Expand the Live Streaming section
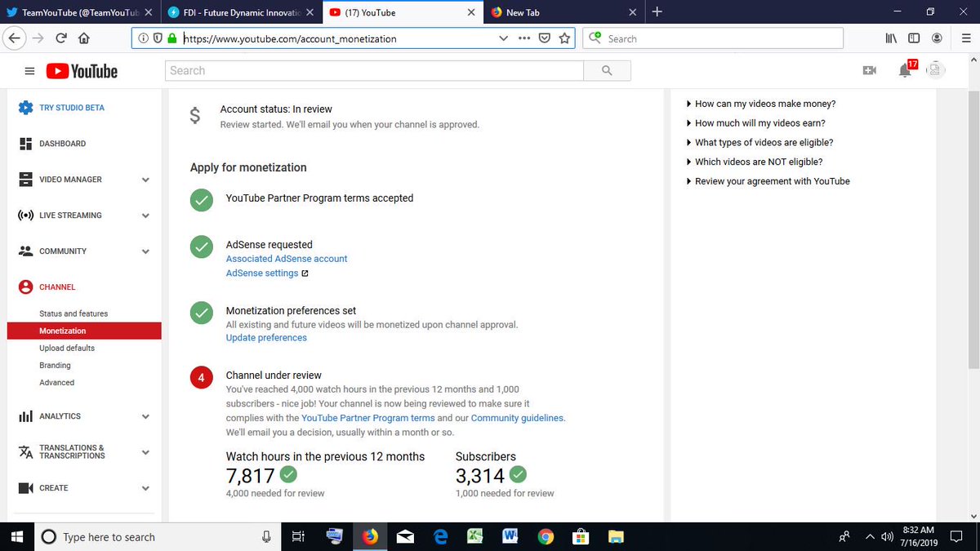 [145, 216]
